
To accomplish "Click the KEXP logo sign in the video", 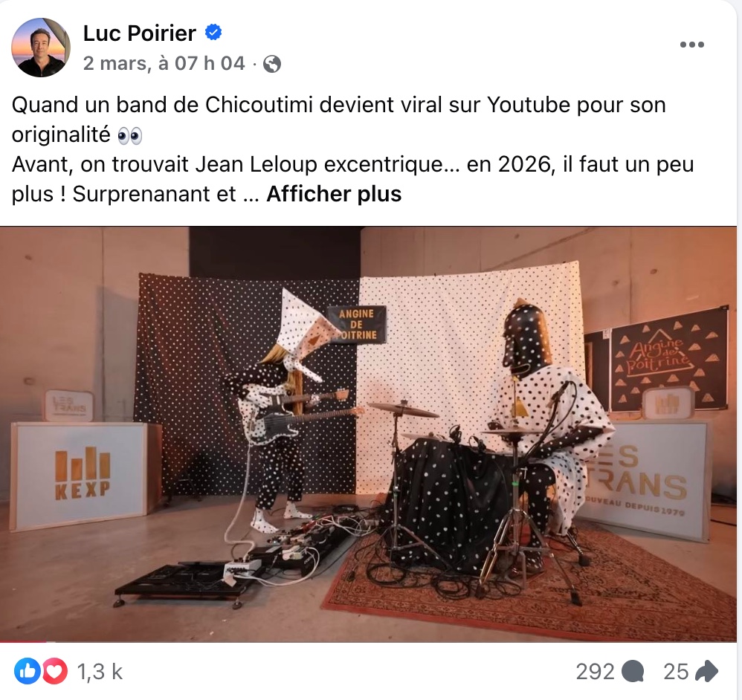I will [x=80, y=475].
